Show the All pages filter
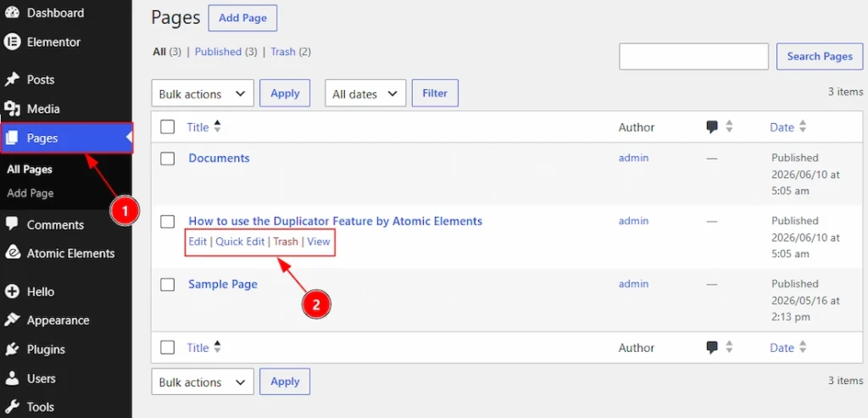The image size is (868, 418). point(159,52)
